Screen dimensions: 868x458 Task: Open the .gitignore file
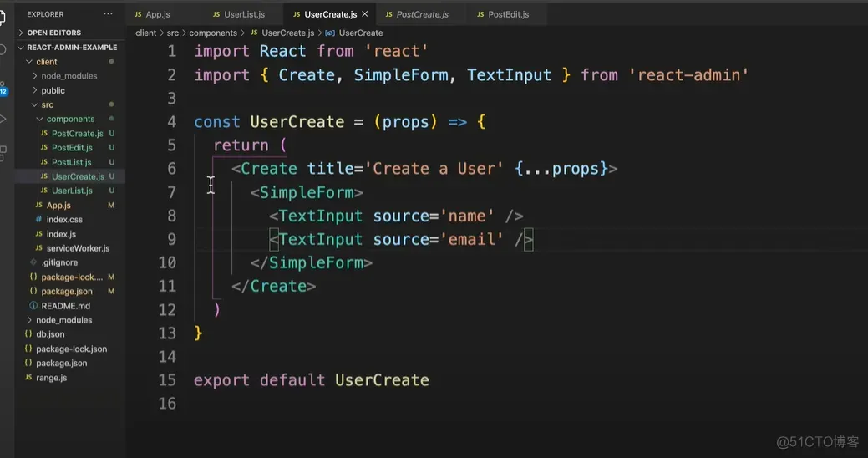coord(59,262)
